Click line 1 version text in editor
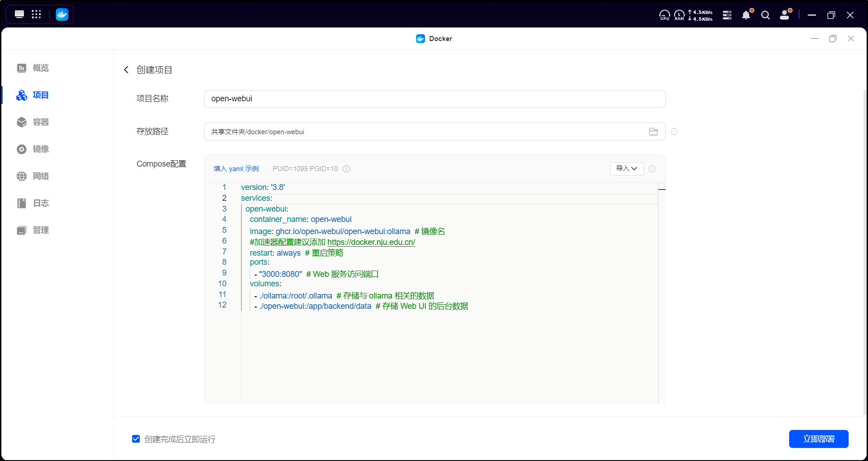The image size is (868, 461). tap(263, 187)
